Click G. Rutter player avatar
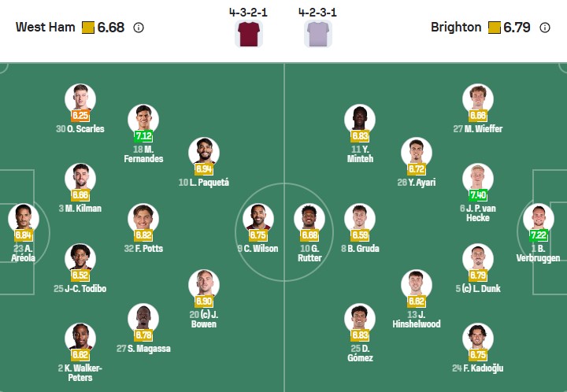The height and width of the screenshot is (392, 567). pos(309,218)
